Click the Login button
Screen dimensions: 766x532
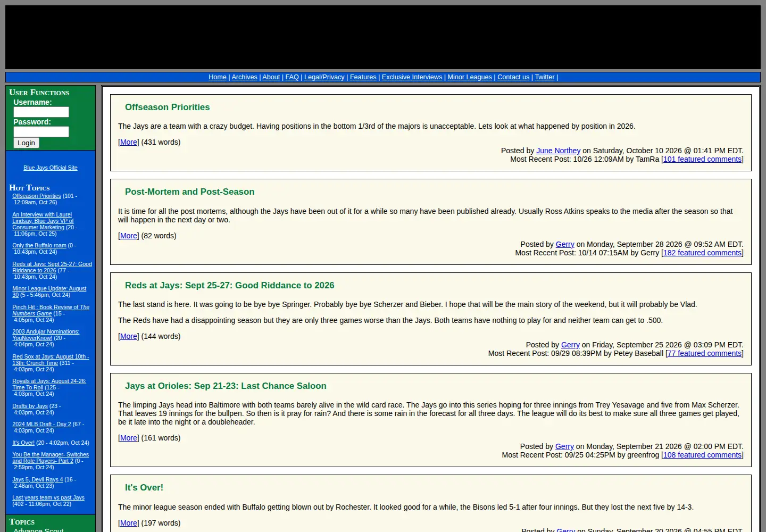(26, 143)
